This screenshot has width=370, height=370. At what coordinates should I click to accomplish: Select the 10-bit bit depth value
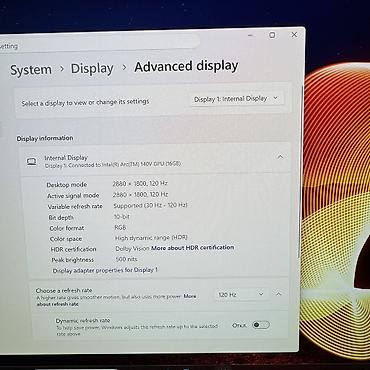(x=122, y=217)
